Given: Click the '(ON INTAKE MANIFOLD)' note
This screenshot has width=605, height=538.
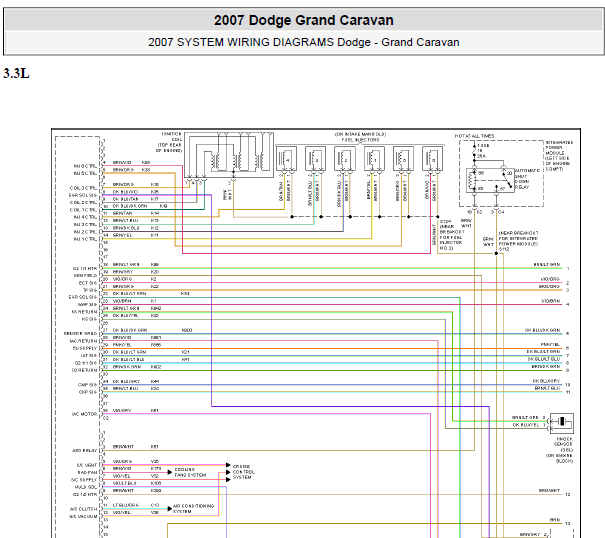Looking at the screenshot, I should coord(360,134).
